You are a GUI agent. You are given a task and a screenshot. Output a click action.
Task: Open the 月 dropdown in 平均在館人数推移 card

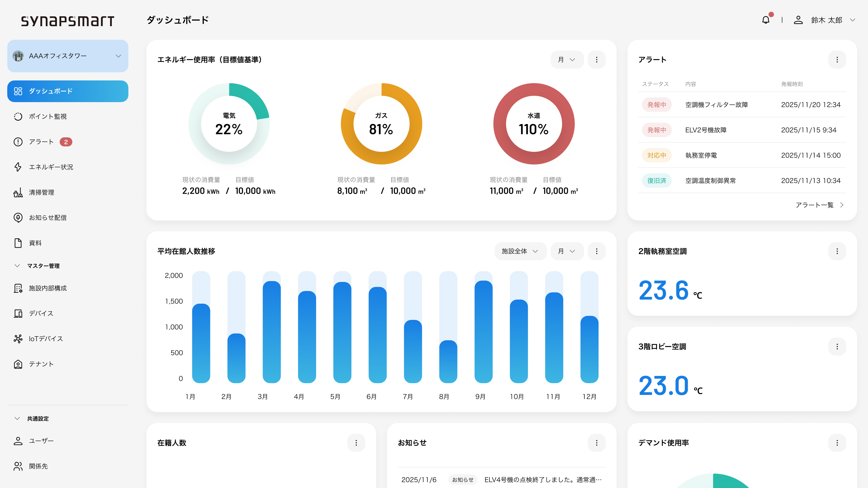[567, 251]
